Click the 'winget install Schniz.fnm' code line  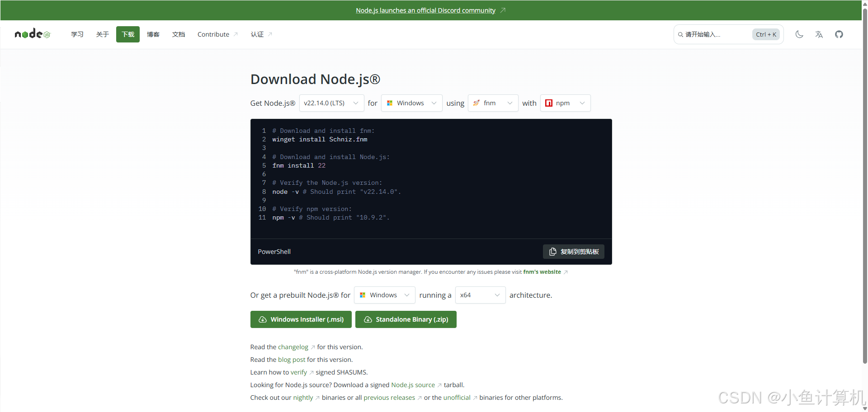[x=320, y=140]
